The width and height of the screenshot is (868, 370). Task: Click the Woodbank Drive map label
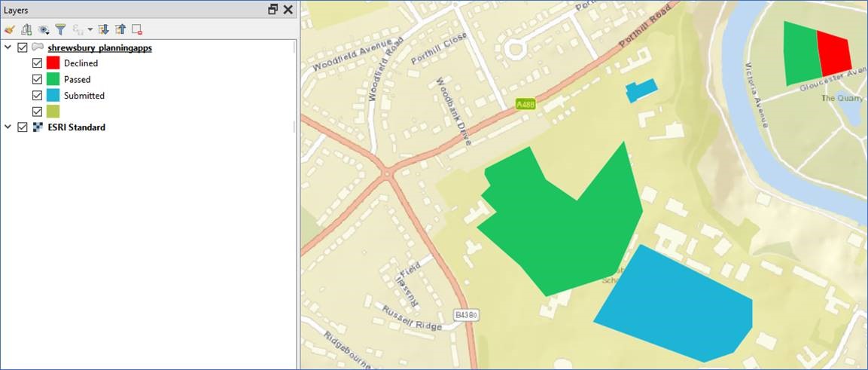pyautogui.click(x=453, y=111)
